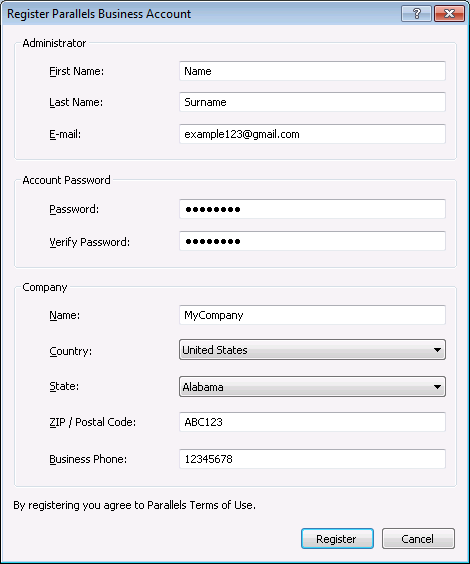The height and width of the screenshot is (564, 470).
Task: Click into the Verify Password field
Action: click(x=312, y=241)
